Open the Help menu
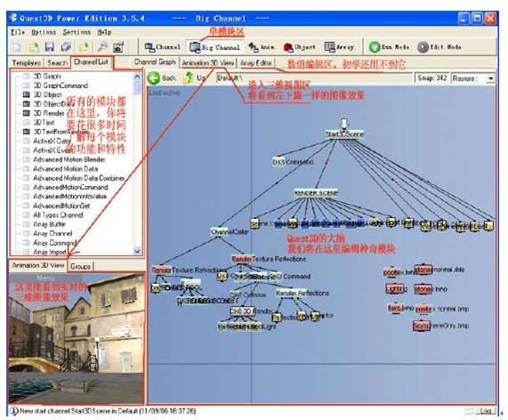This screenshot has width=508, height=420. 104,32
